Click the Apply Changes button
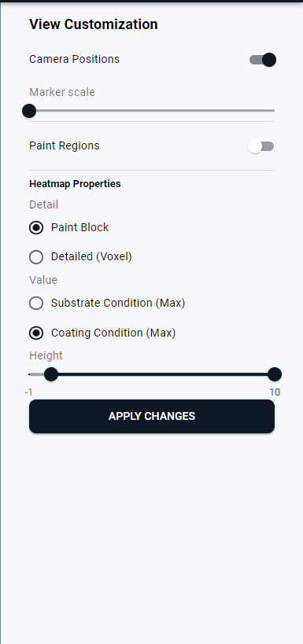This screenshot has width=303, height=644. [x=152, y=416]
